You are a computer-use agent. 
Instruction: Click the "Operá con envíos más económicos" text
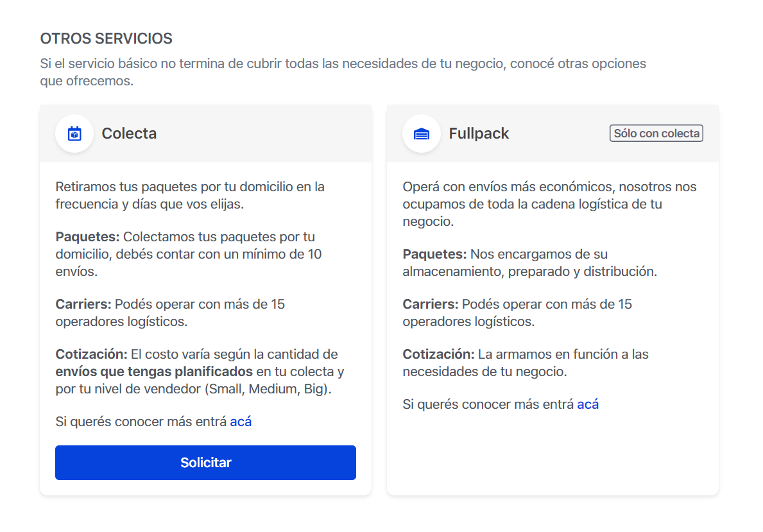(549, 204)
